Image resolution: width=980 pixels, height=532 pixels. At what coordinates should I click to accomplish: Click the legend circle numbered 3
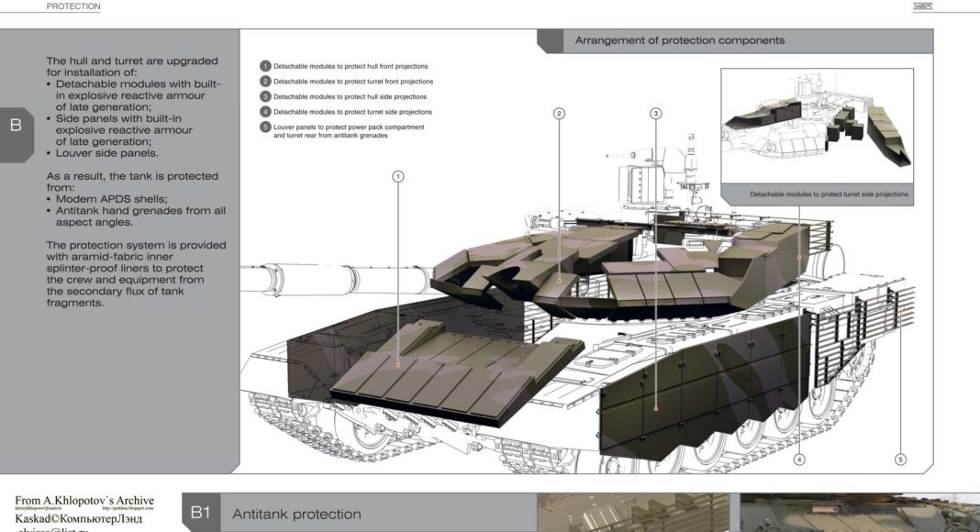coord(265,97)
